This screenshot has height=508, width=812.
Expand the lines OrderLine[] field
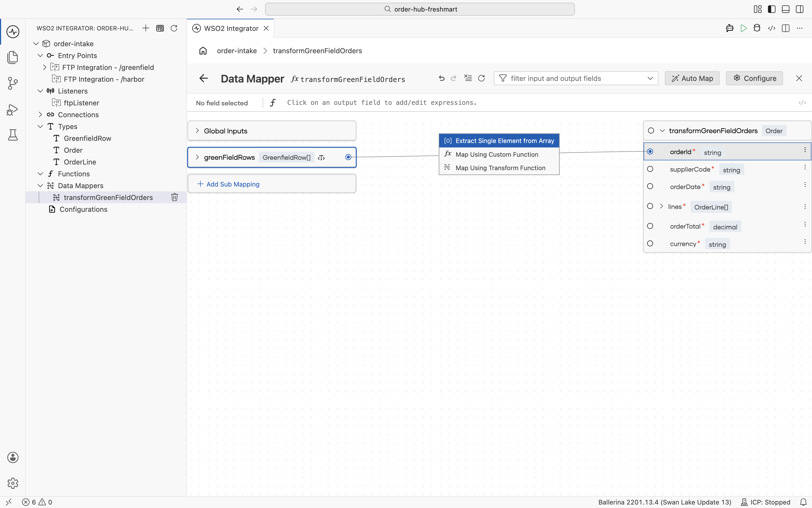[661, 206]
